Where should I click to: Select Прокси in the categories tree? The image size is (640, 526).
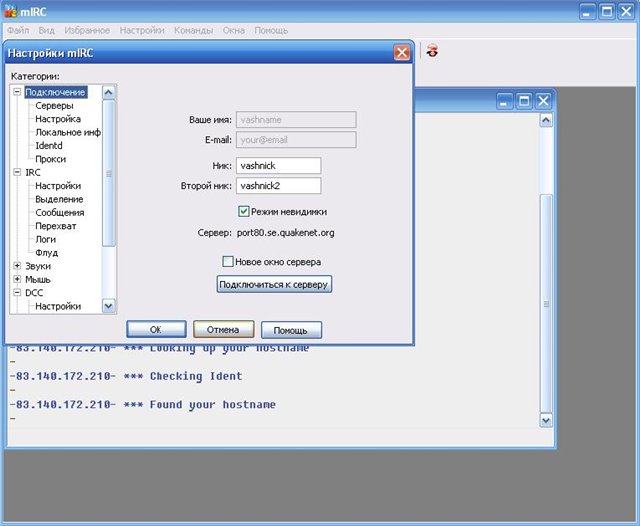[x=50, y=159]
